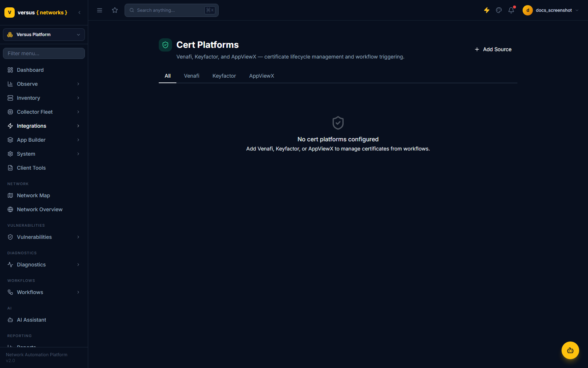Open the lightning bolt quick actions
588x368 pixels.
pyautogui.click(x=487, y=10)
